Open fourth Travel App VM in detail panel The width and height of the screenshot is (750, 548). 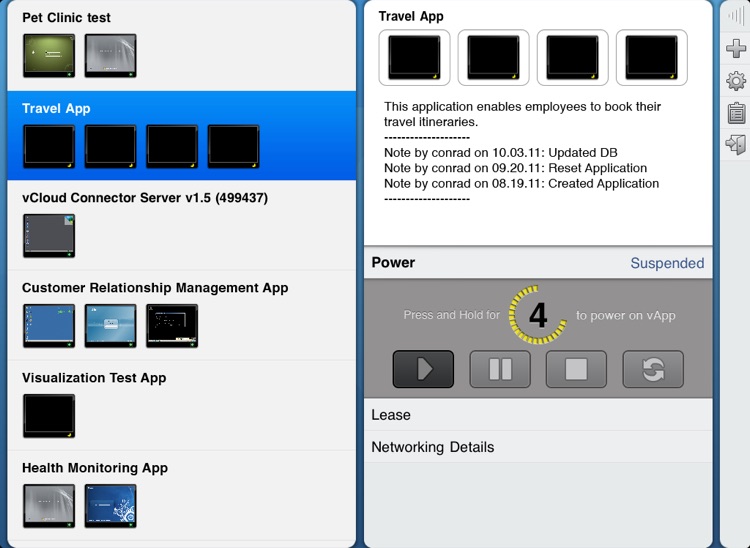pyautogui.click(x=651, y=57)
